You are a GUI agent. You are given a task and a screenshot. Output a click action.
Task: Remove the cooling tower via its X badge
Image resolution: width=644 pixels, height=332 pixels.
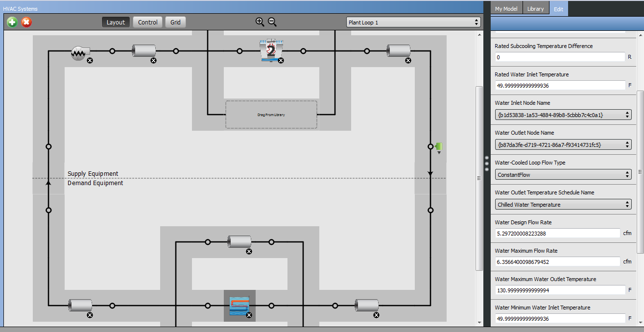pos(281,60)
